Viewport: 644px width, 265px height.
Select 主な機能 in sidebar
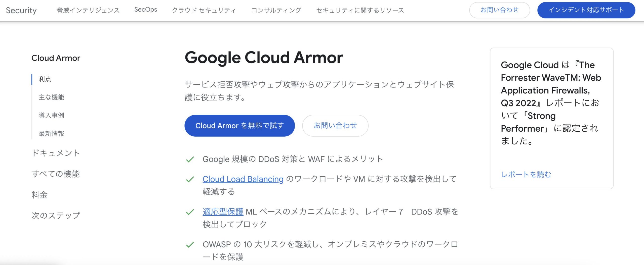pyautogui.click(x=51, y=97)
